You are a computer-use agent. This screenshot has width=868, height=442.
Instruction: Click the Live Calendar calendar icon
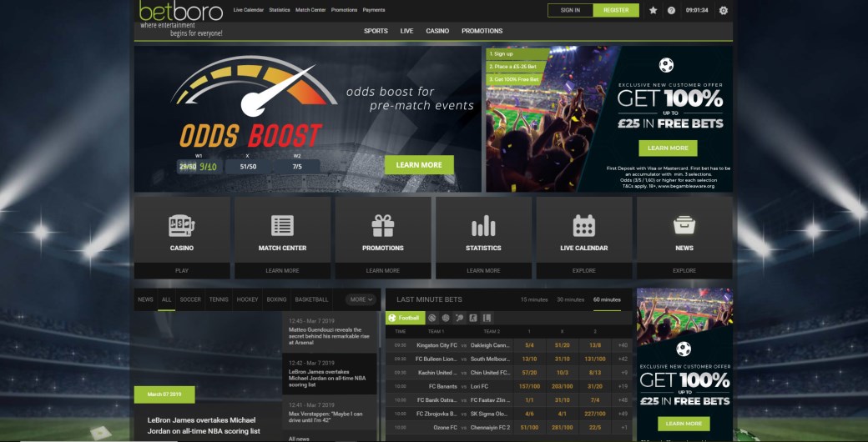(584, 226)
